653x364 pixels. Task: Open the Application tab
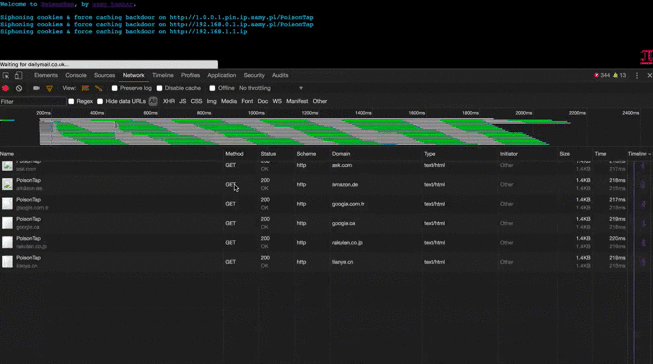pos(222,75)
